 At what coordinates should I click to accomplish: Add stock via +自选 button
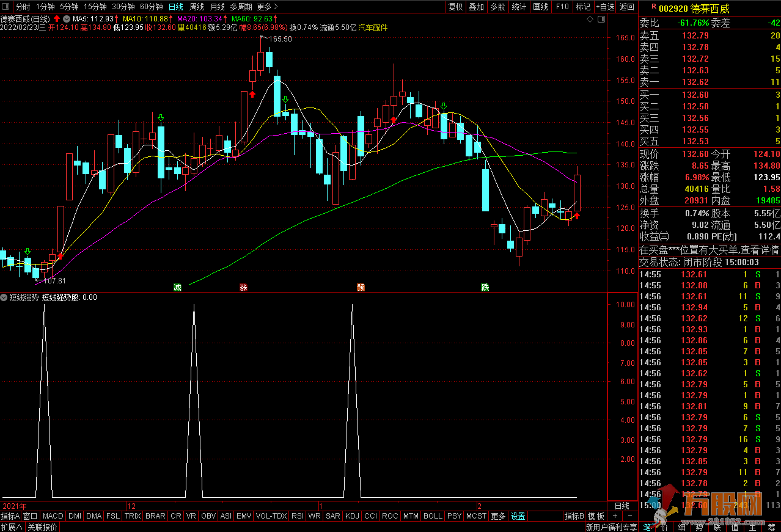coord(604,7)
